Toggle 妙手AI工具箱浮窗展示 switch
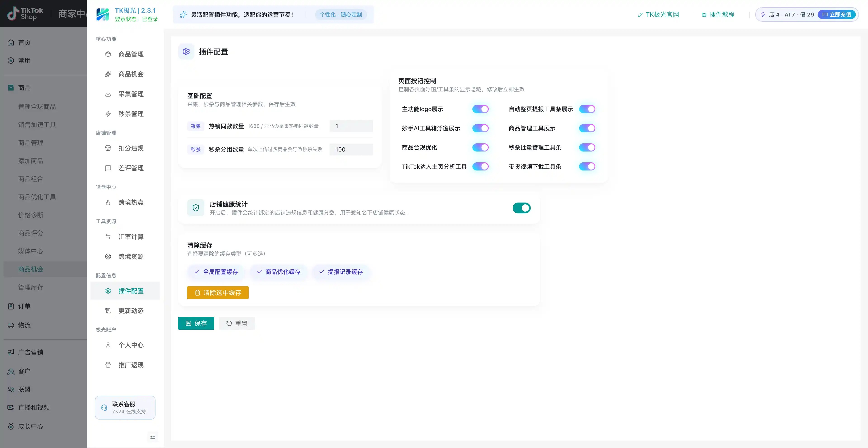Viewport: 868px width, 448px height. [480, 128]
